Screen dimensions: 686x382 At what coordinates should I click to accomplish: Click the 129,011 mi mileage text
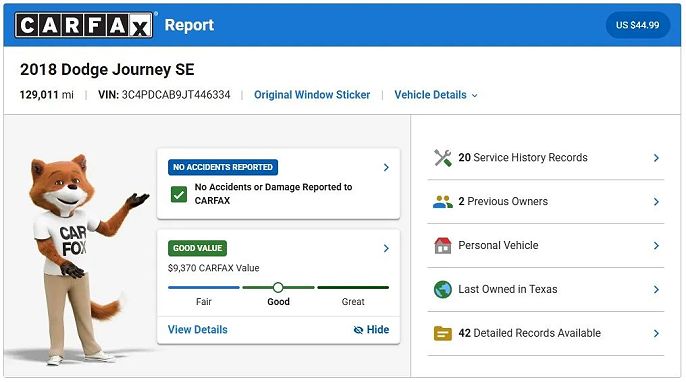(46, 95)
